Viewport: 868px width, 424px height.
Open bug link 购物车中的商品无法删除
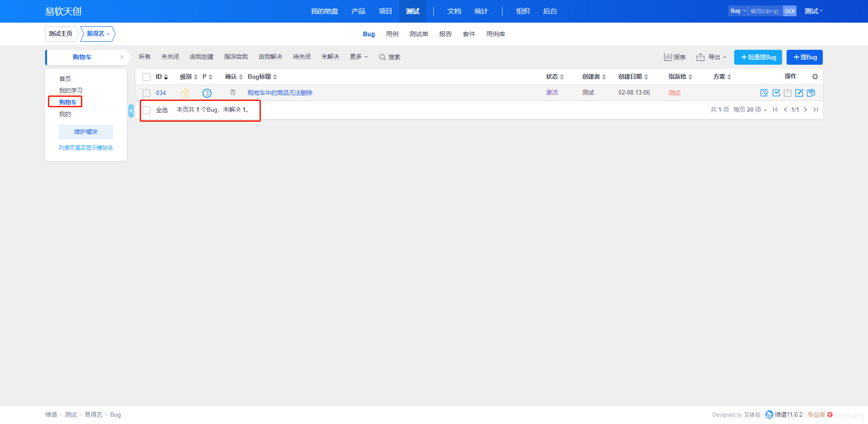pos(280,93)
